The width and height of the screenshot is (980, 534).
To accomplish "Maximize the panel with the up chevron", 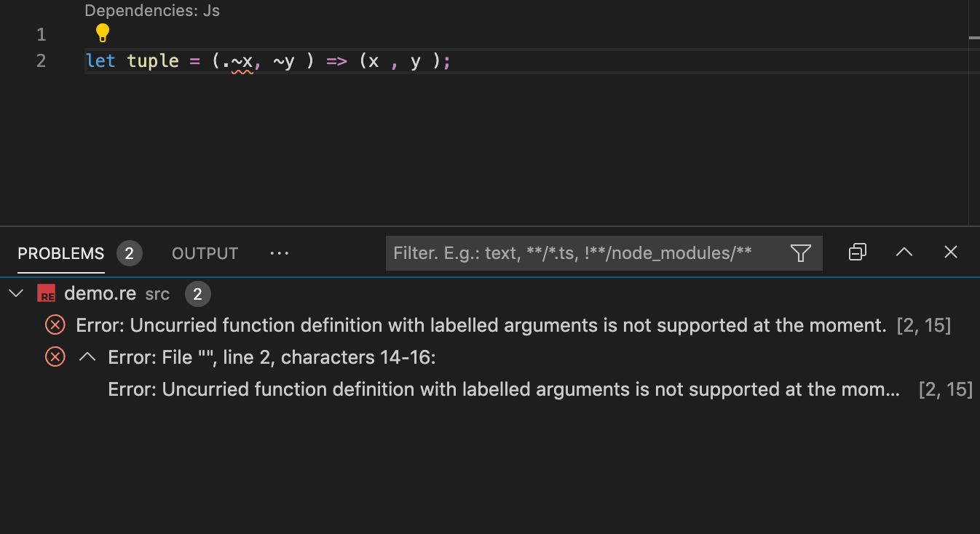I will coord(904,252).
